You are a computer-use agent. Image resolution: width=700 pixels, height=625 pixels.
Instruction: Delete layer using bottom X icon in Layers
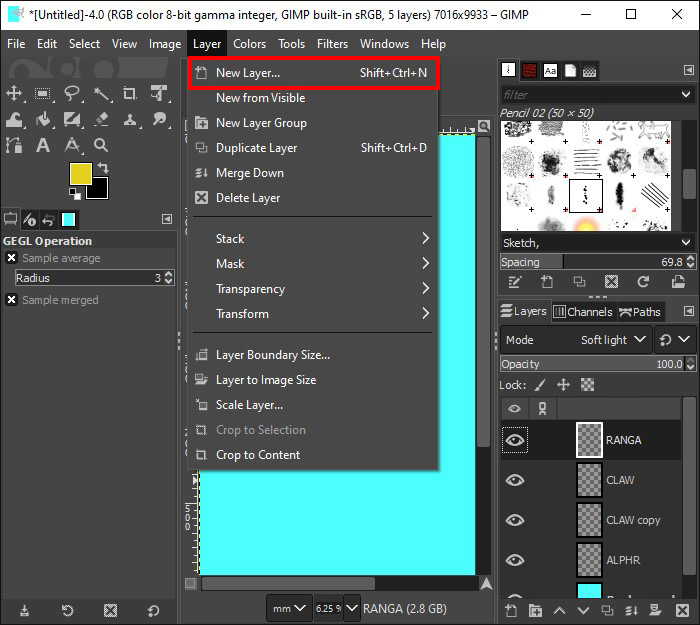[682, 610]
